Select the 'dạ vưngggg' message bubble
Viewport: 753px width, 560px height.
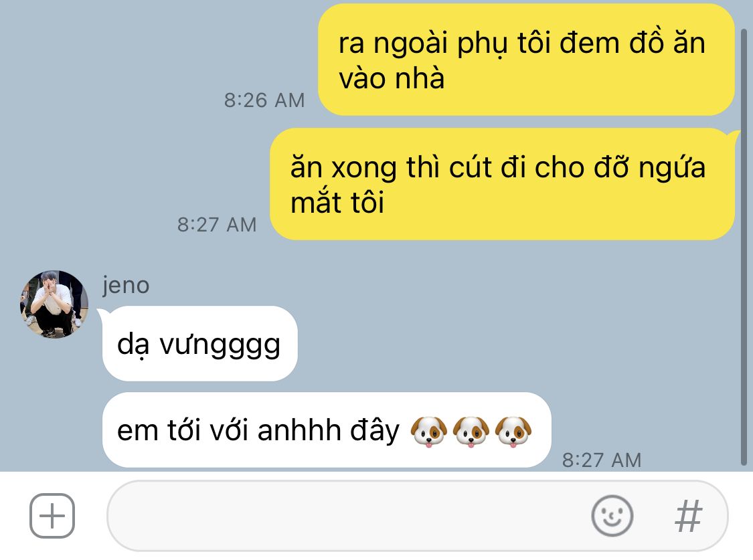[199, 344]
